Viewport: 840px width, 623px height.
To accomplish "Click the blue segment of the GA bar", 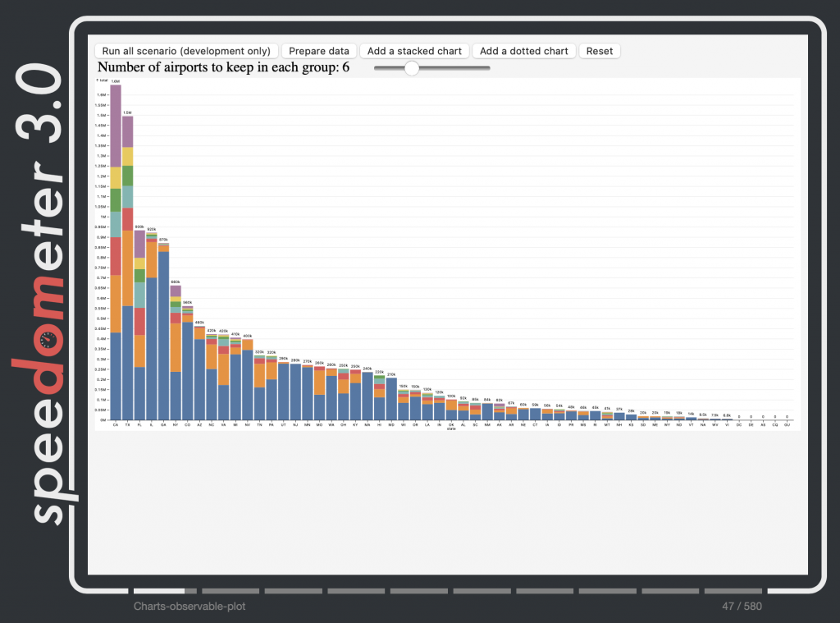I will [x=163, y=335].
